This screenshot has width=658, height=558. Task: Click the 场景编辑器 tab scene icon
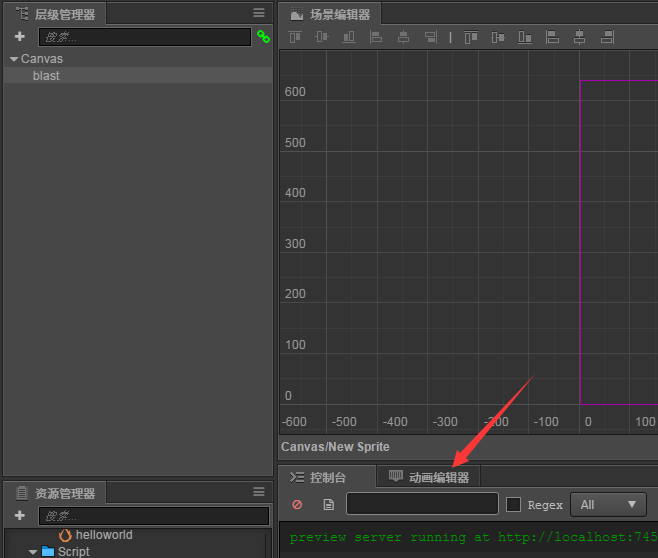(x=297, y=14)
